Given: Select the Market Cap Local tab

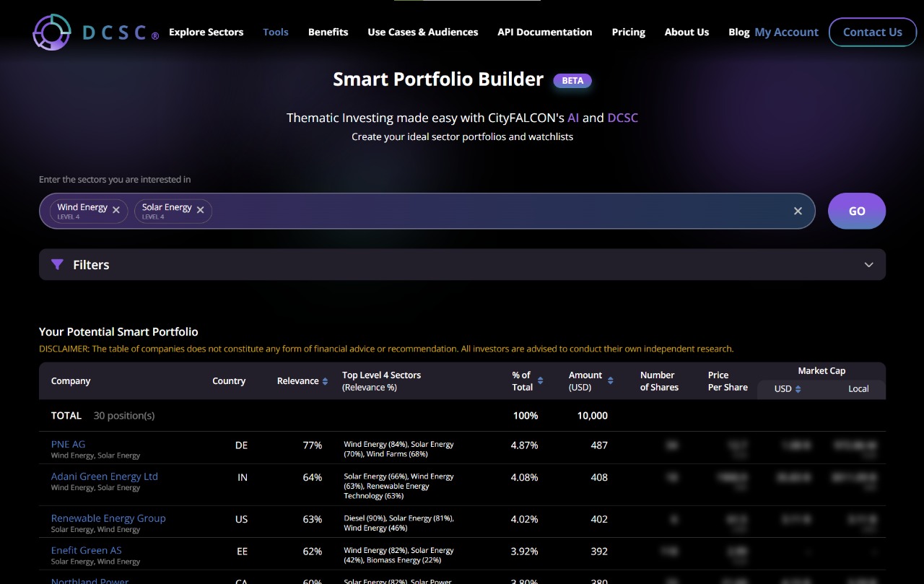Looking at the screenshot, I should [x=858, y=388].
